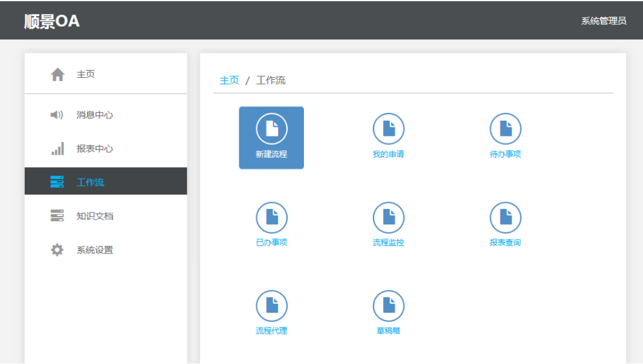Click the speaker icon for 消息中心
The height and width of the screenshot is (364, 643).
tap(57, 115)
